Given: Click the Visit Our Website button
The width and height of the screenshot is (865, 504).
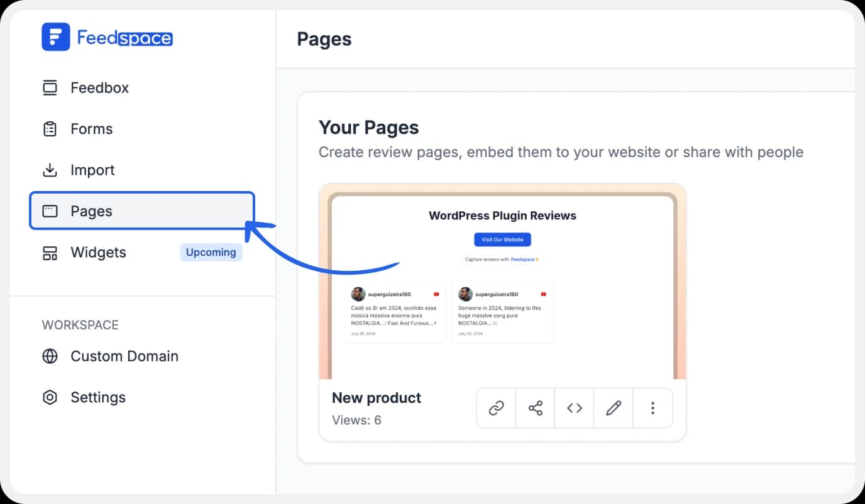Looking at the screenshot, I should tap(502, 239).
